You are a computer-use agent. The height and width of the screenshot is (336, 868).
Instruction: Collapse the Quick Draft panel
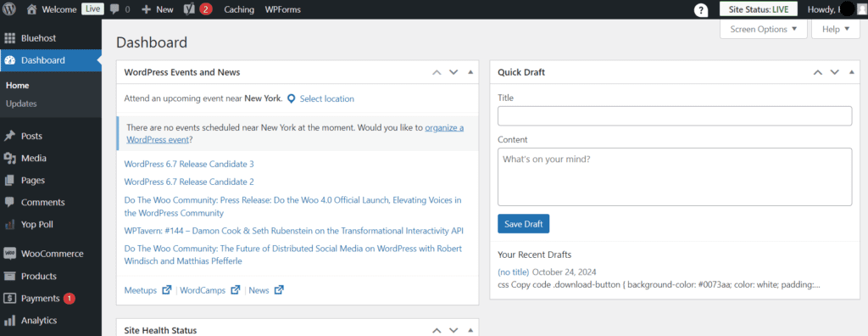[x=851, y=72]
